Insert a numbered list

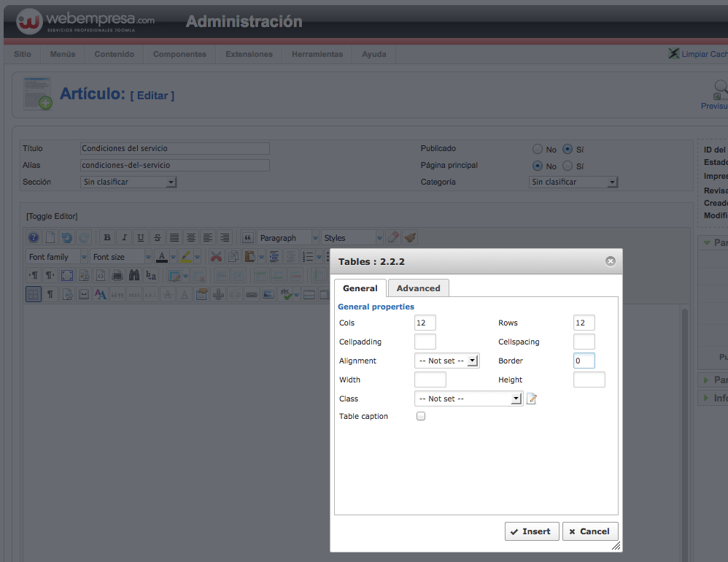point(307,256)
